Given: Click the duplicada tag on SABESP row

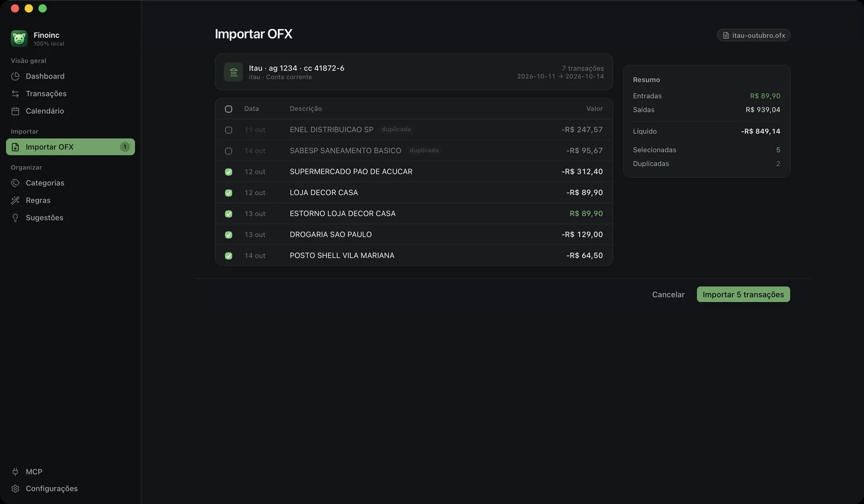Looking at the screenshot, I should [424, 151].
